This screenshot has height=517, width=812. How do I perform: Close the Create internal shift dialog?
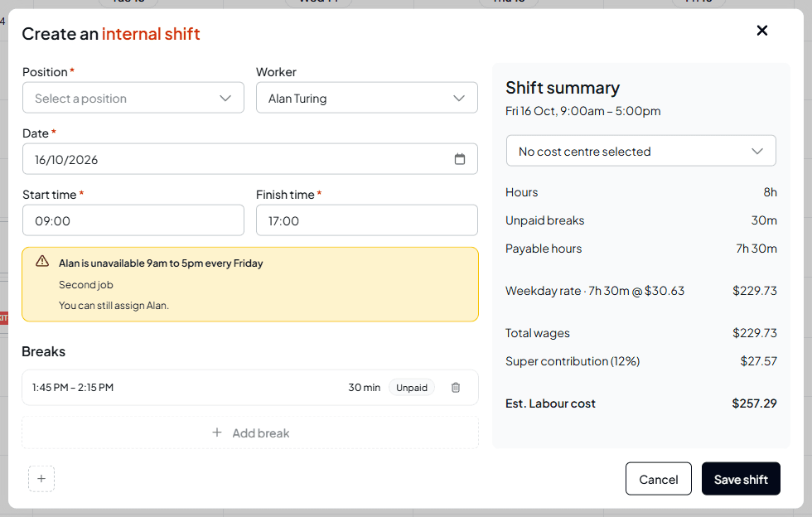tap(761, 31)
